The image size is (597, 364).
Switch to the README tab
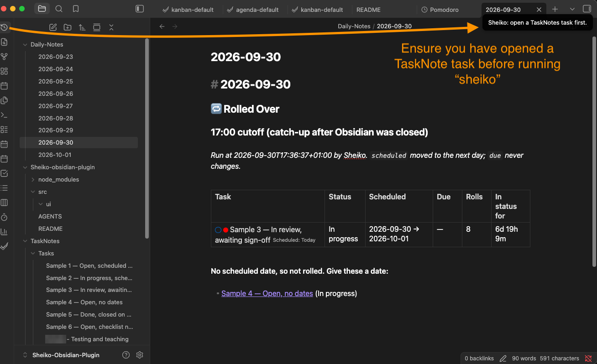click(368, 10)
